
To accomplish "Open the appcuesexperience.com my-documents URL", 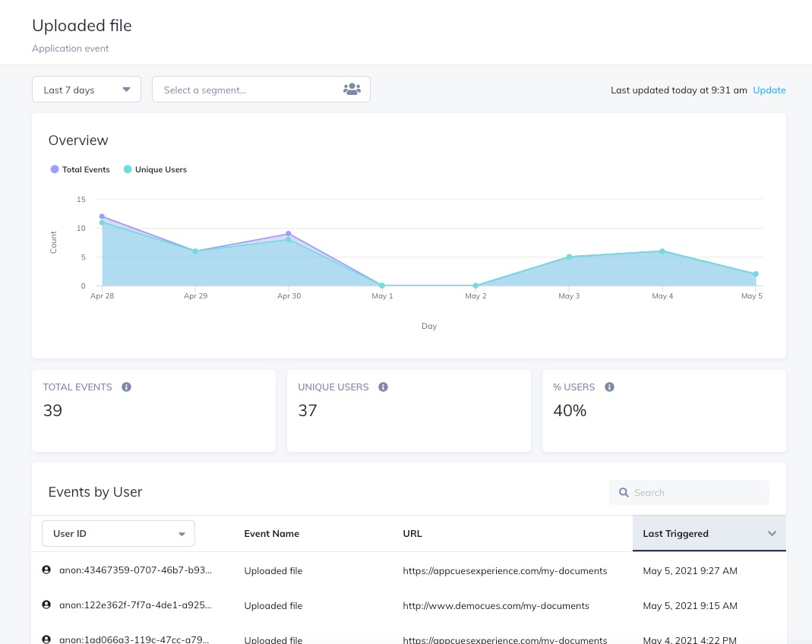I will pyautogui.click(x=504, y=570).
